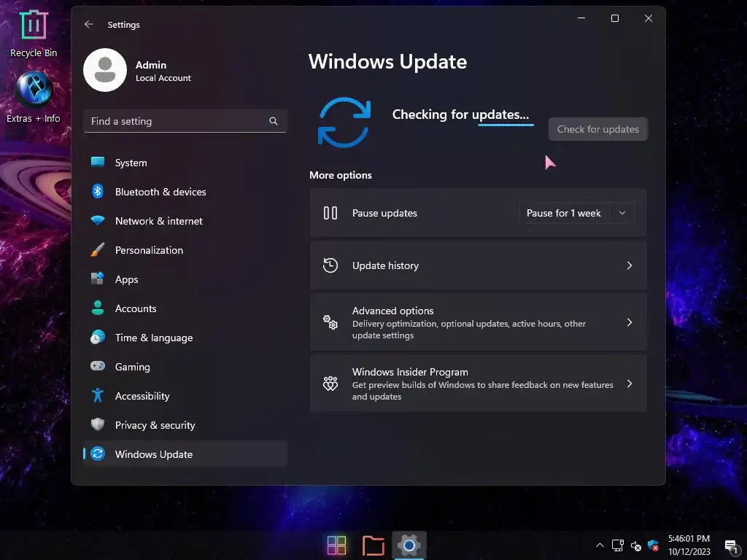This screenshot has width=747, height=560.
Task: Click the Settings gear taskbar icon
Action: (x=409, y=545)
